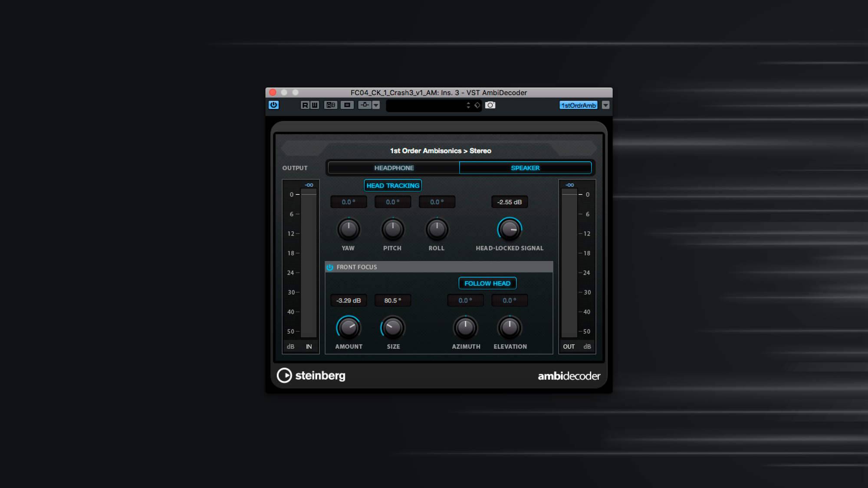868x488 pixels.
Task: Click the OUT meter peak -oo readout
Action: click(x=569, y=185)
